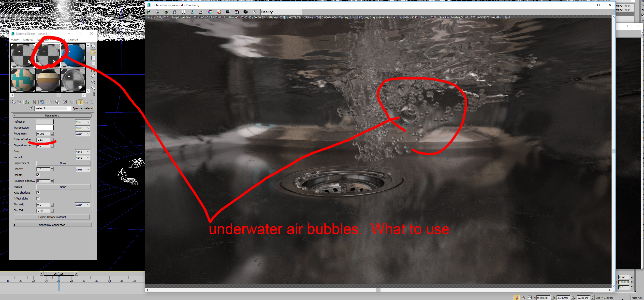The image size is (644, 300).
Task: Click the Export Octane material button
Action: click(52, 217)
